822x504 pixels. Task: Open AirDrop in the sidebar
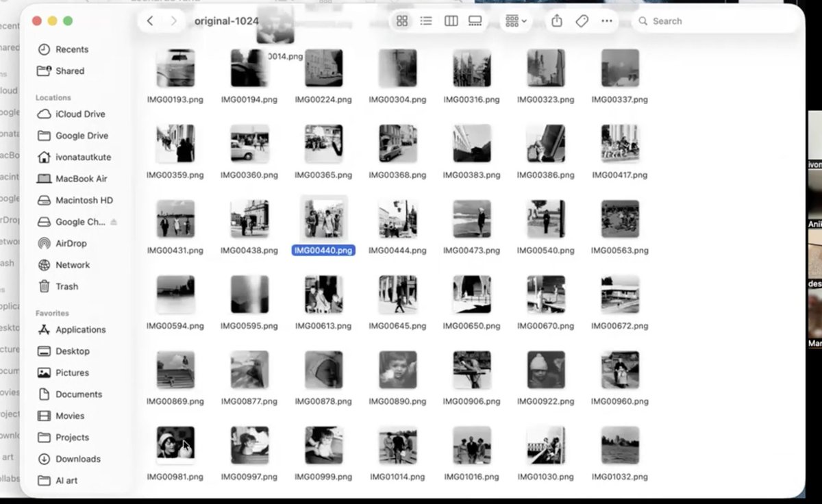[x=71, y=243]
